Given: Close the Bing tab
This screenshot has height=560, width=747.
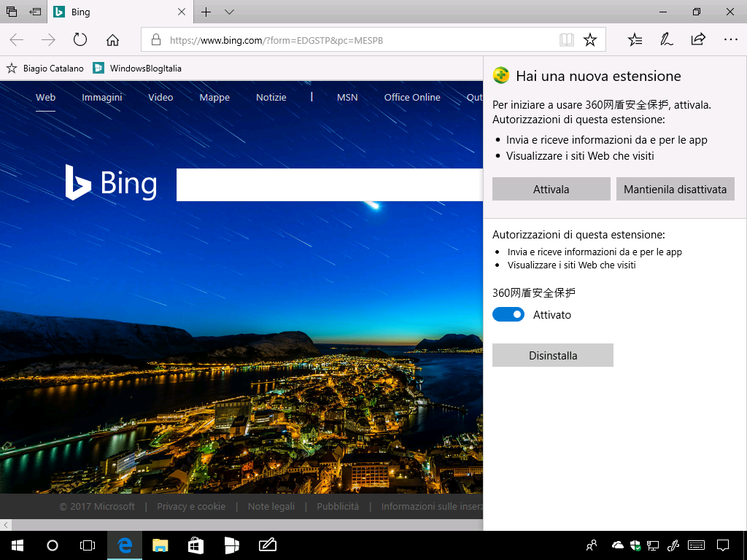Looking at the screenshot, I should point(182,12).
